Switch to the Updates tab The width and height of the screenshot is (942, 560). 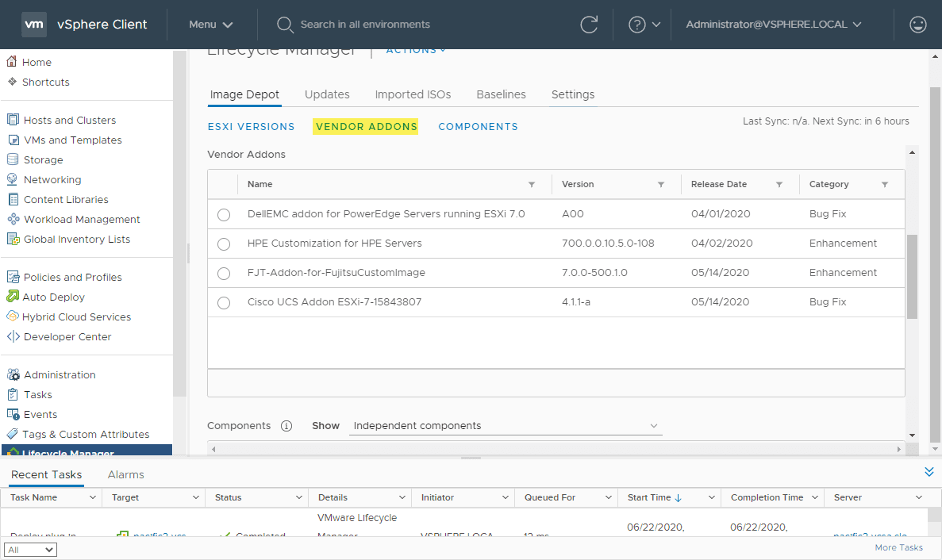coord(327,94)
